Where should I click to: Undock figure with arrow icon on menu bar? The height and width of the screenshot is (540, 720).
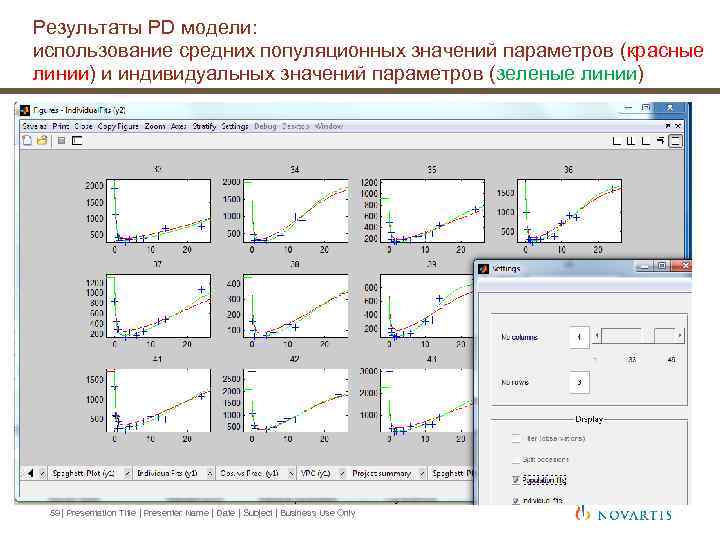pyautogui.click(x=668, y=125)
